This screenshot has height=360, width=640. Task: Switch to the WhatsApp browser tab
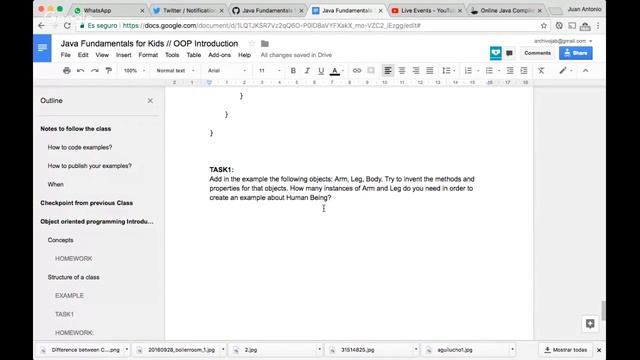[109, 11]
